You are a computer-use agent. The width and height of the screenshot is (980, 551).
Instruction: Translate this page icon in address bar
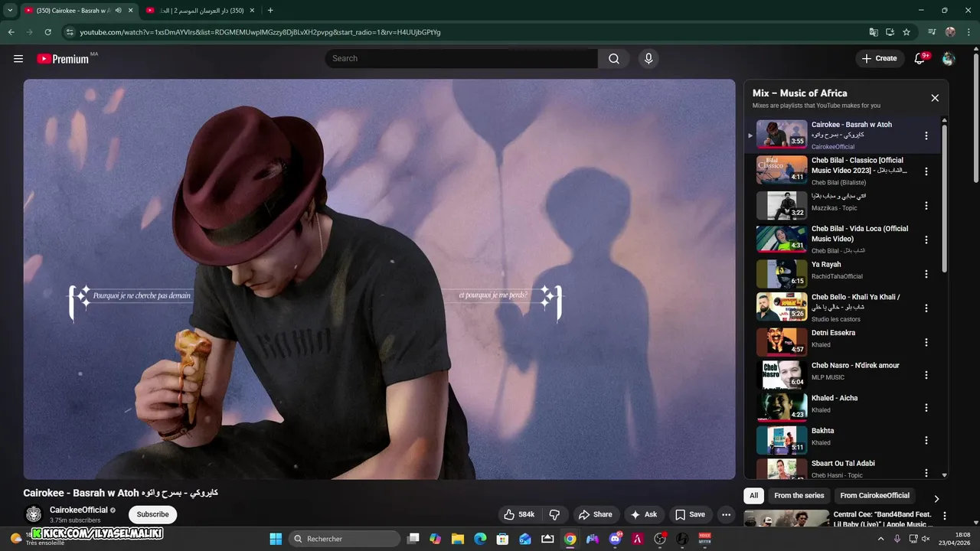tap(874, 32)
